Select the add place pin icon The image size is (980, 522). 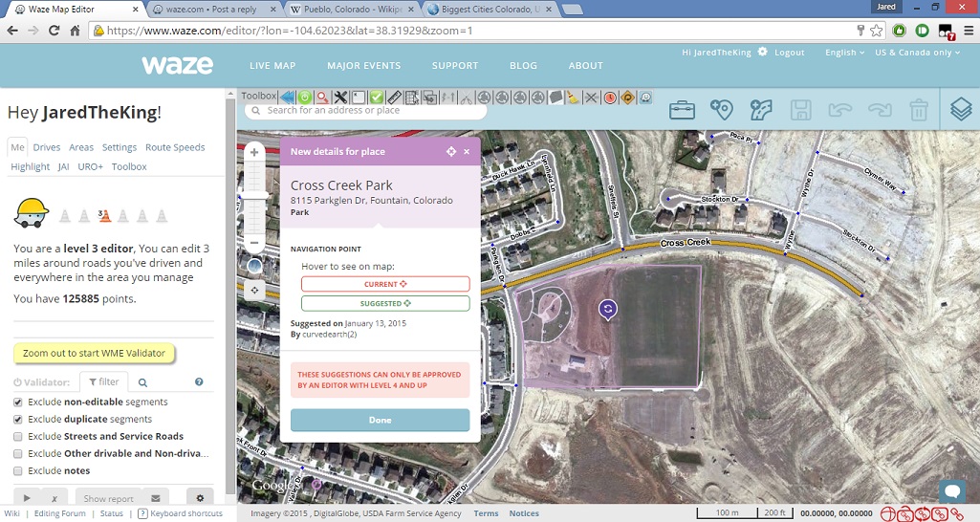(x=722, y=110)
